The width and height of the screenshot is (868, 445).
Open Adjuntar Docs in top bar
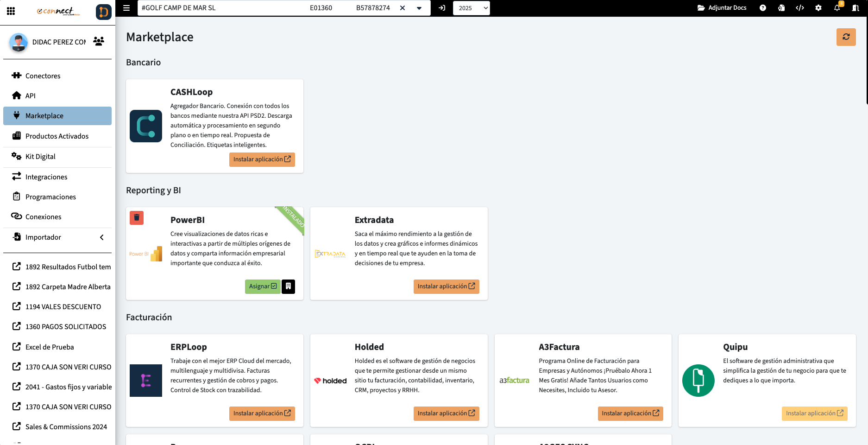click(722, 8)
